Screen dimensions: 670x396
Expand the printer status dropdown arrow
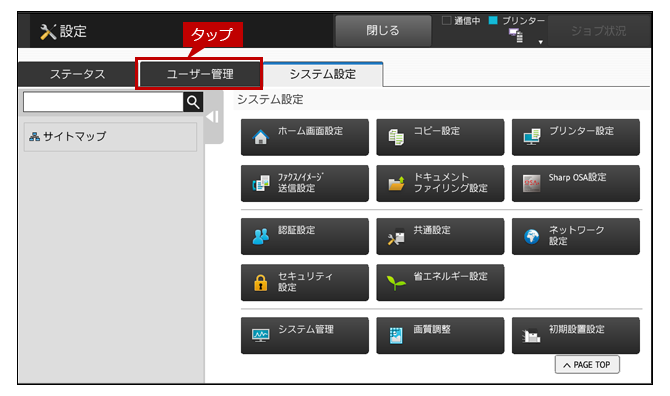(x=541, y=42)
